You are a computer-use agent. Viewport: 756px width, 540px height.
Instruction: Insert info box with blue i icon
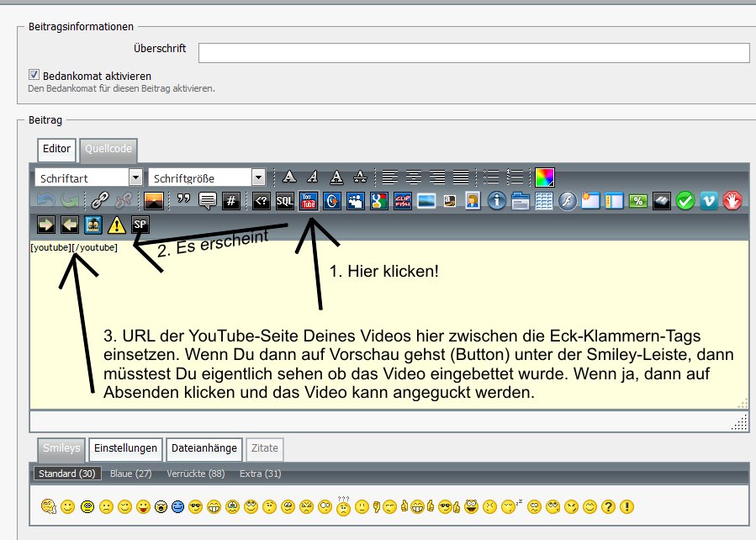(497, 200)
